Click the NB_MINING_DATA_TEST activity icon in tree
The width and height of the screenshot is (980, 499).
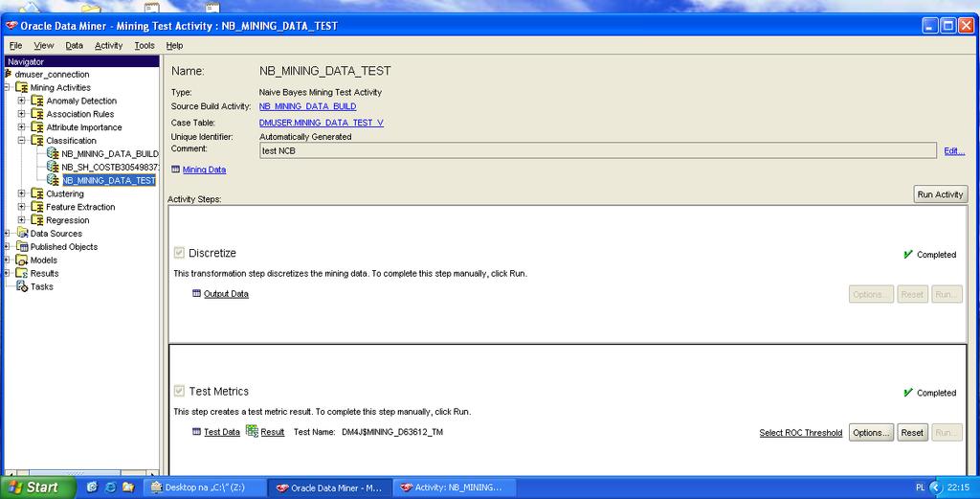[54, 180]
